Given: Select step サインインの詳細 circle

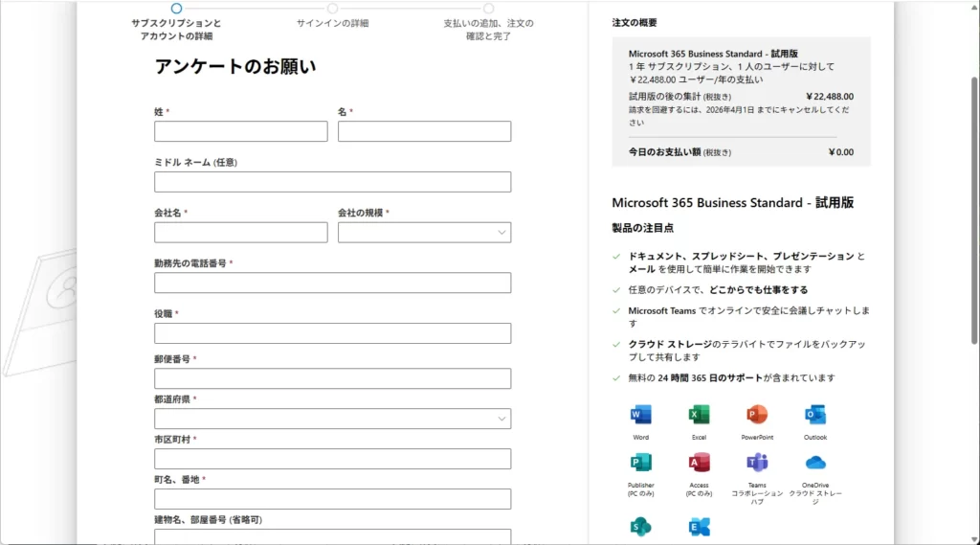Looking at the screenshot, I should pyautogui.click(x=332, y=8).
